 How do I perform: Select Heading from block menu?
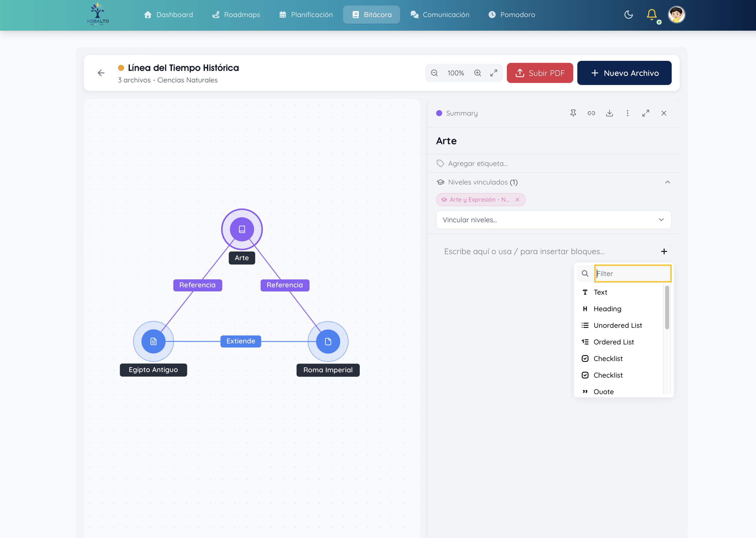[607, 309]
